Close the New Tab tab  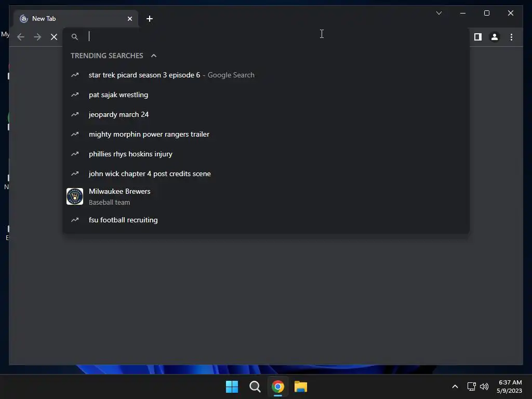pyautogui.click(x=129, y=19)
